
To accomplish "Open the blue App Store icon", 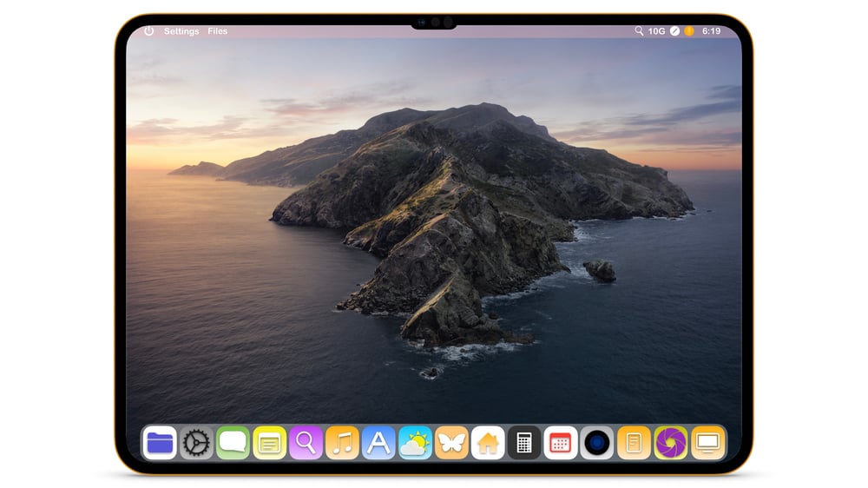I will pyautogui.click(x=378, y=443).
